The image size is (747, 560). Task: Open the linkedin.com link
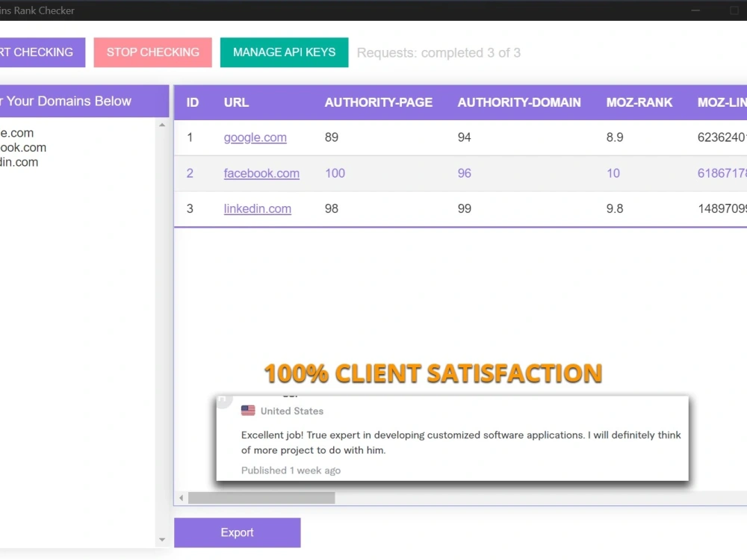click(x=257, y=209)
